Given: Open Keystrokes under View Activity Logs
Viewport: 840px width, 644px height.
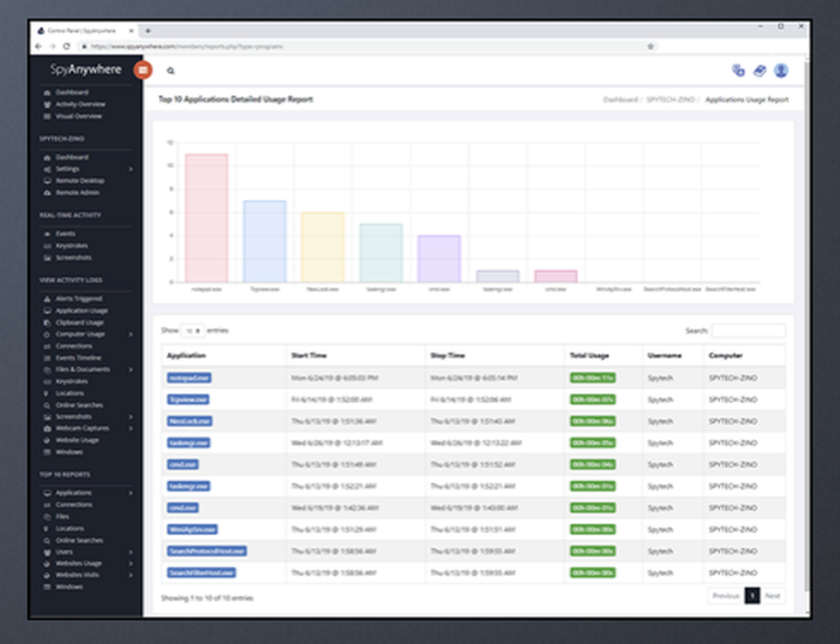Looking at the screenshot, I should tap(71, 382).
